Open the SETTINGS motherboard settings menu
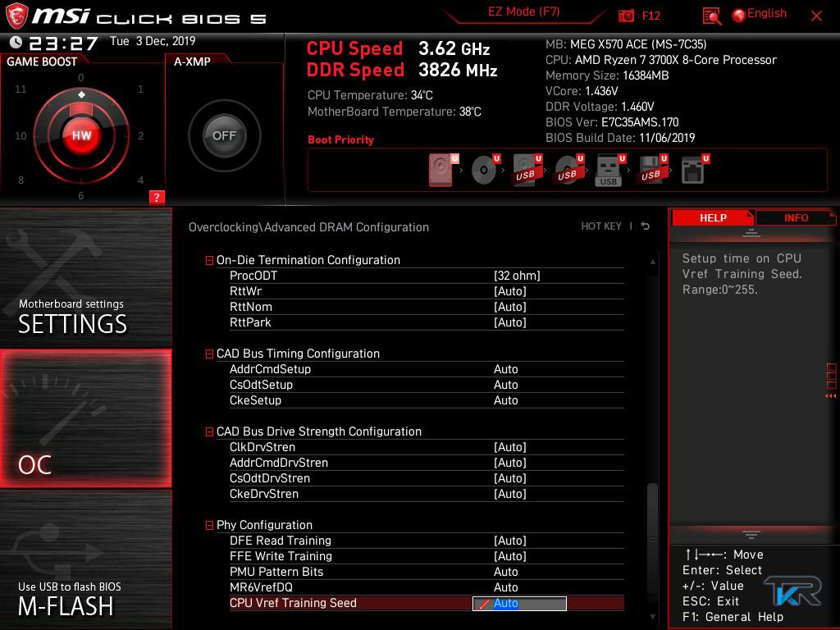The width and height of the screenshot is (840, 630). [x=85, y=277]
